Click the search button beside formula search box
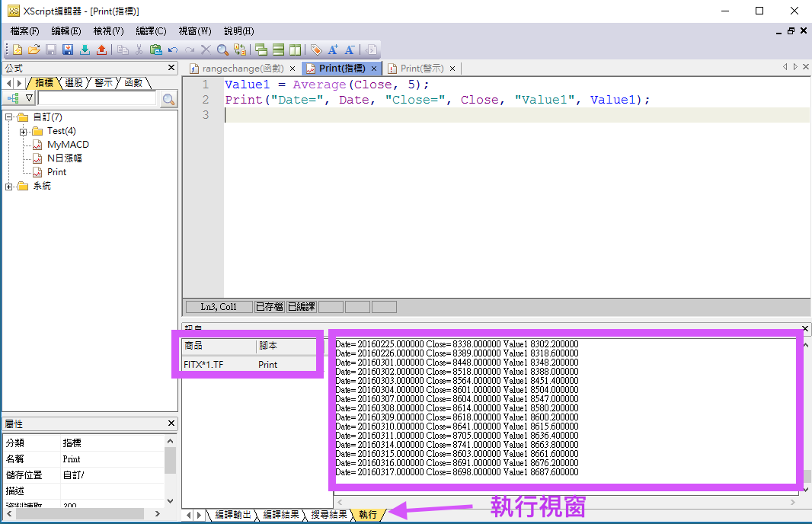This screenshot has height=524, width=812. (x=168, y=99)
